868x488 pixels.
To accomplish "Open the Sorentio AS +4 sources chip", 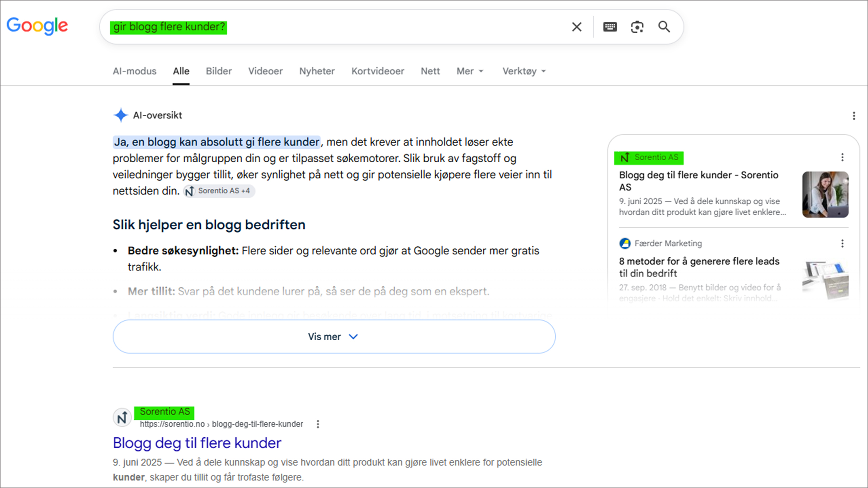I will point(219,191).
